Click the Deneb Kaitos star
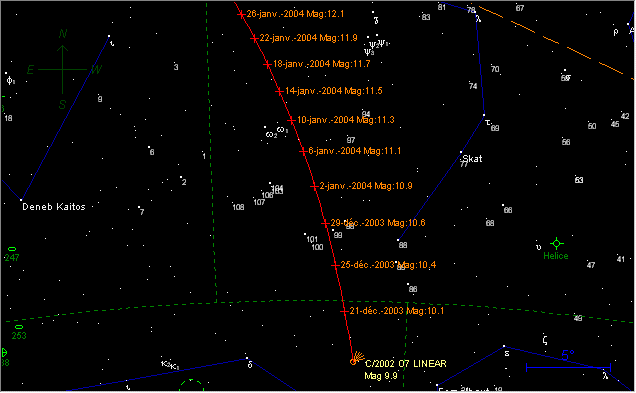Image resolution: width=636 pixels, height=393 pixels. pyautogui.click(x=21, y=200)
